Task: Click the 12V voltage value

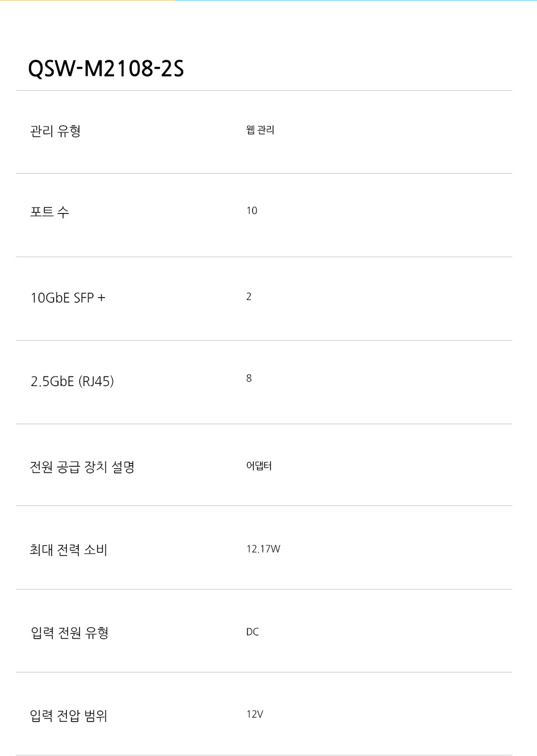Action: coord(255,714)
